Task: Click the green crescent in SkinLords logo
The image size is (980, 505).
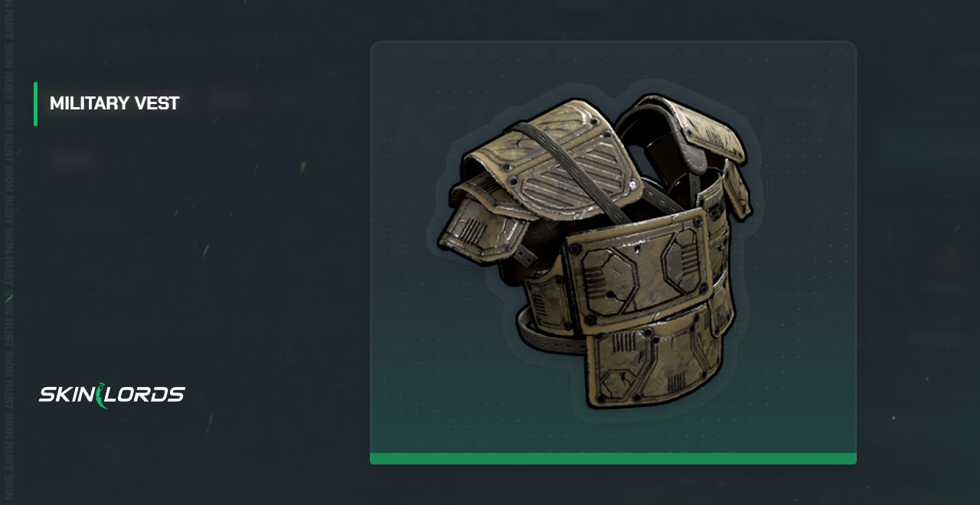Action: pyautogui.click(x=100, y=396)
